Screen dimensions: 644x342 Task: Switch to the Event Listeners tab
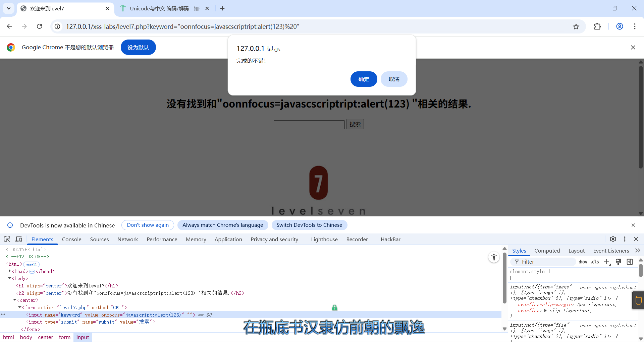(611, 251)
